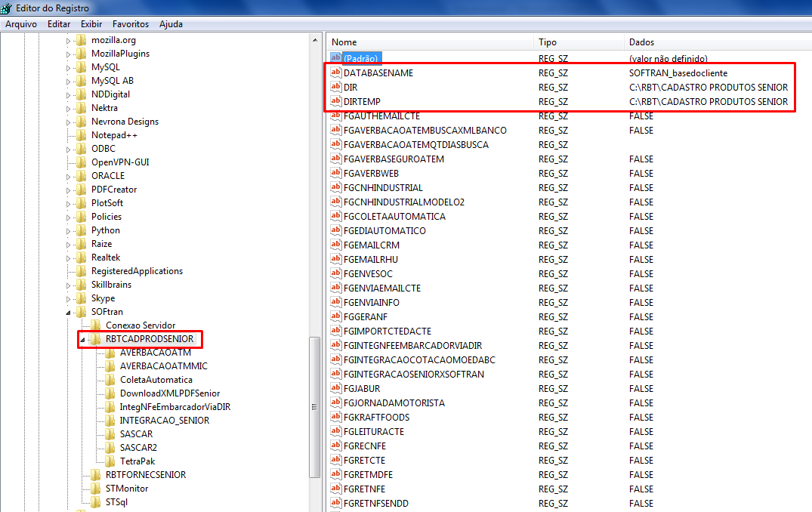Image resolution: width=812 pixels, height=512 pixels.
Task: Click the tree pane scroll up arrow
Action: coord(315,40)
